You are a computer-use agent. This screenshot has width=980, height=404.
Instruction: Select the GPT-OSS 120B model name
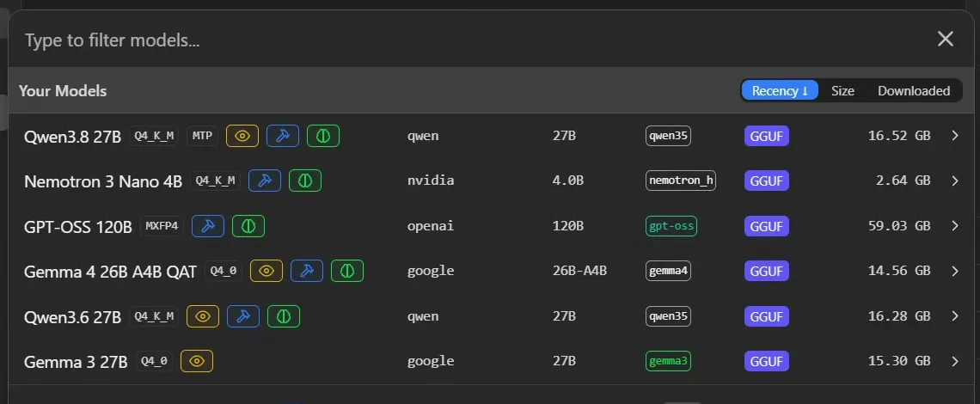(78, 226)
